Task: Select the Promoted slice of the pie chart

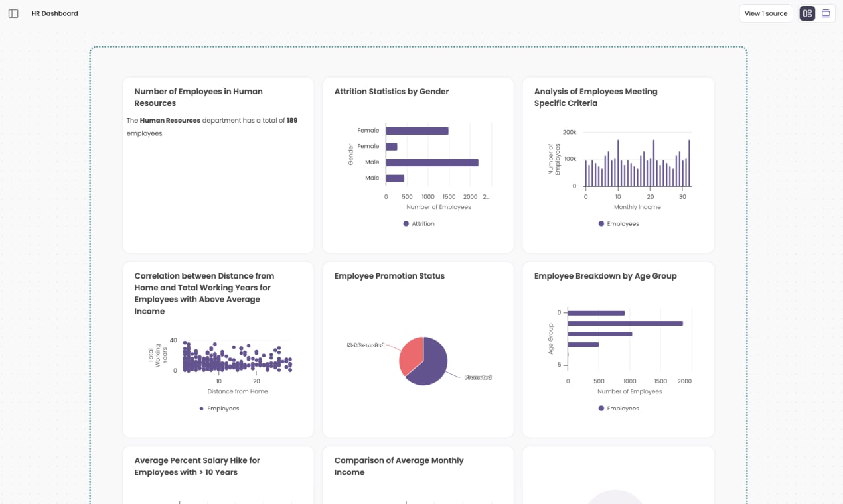Action: tap(431, 365)
